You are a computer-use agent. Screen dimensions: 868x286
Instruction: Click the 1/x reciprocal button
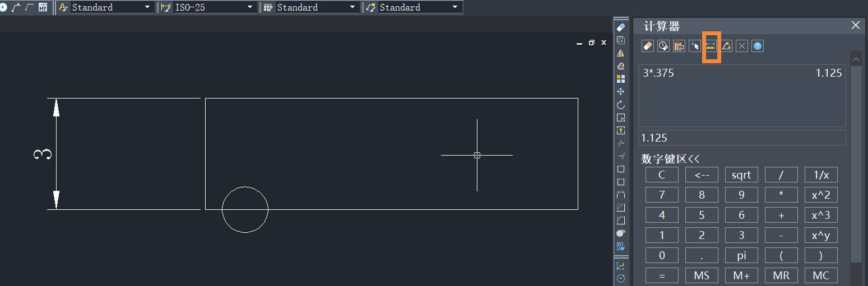point(821,175)
